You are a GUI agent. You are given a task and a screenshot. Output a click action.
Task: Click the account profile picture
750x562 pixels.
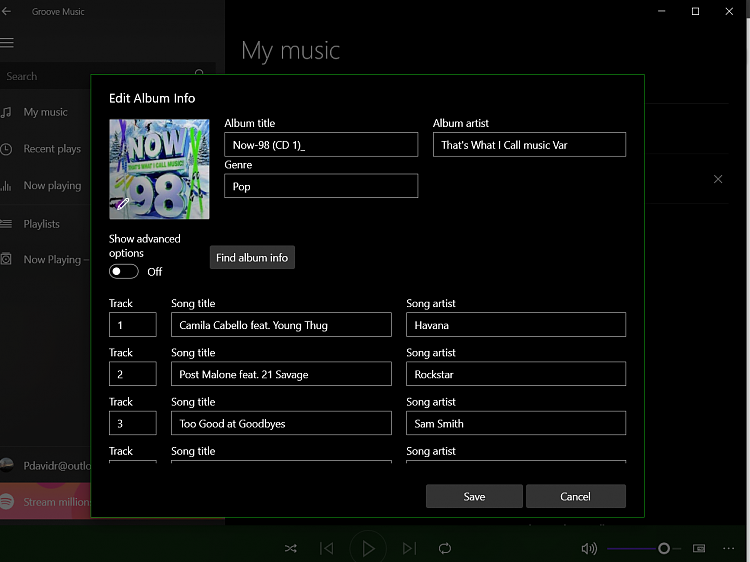[7, 465]
